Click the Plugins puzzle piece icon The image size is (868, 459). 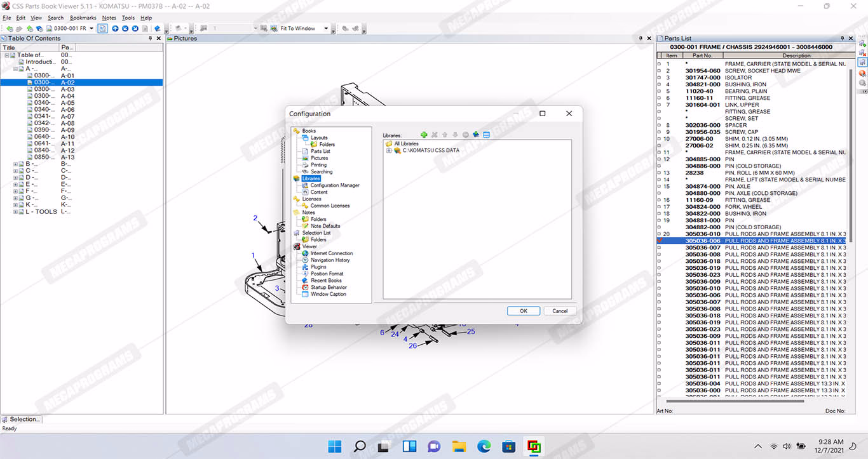point(305,267)
